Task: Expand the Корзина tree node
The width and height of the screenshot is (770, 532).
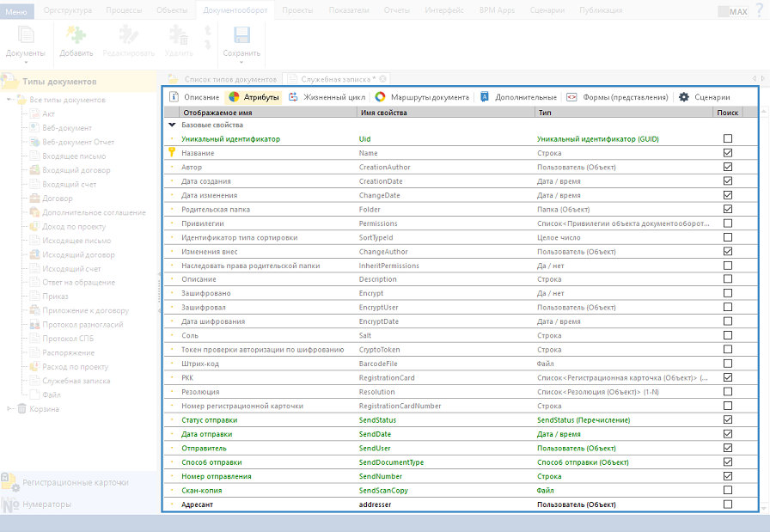Action: [9, 408]
